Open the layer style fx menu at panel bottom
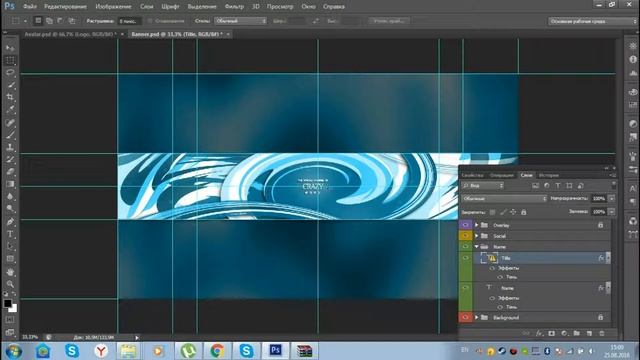 click(x=539, y=333)
